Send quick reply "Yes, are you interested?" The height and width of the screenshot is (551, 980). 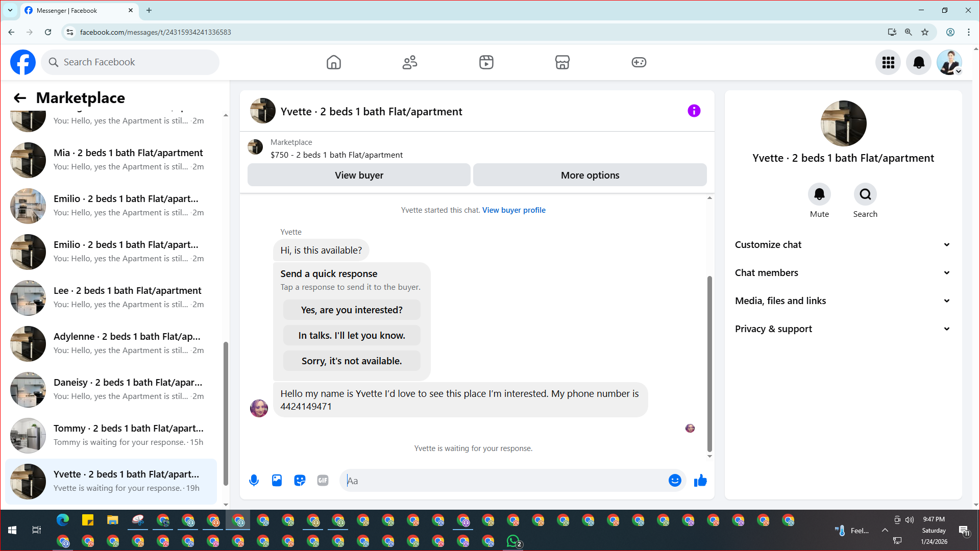[352, 310]
